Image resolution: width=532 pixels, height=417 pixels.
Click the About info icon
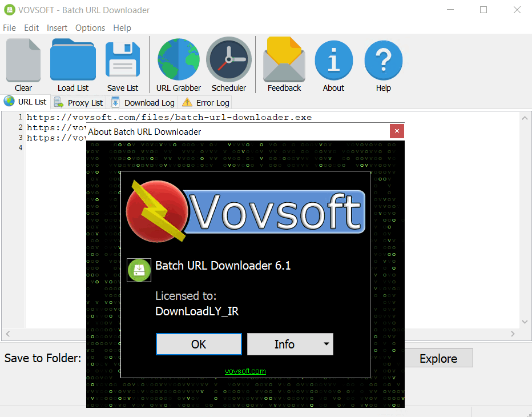pyautogui.click(x=333, y=60)
